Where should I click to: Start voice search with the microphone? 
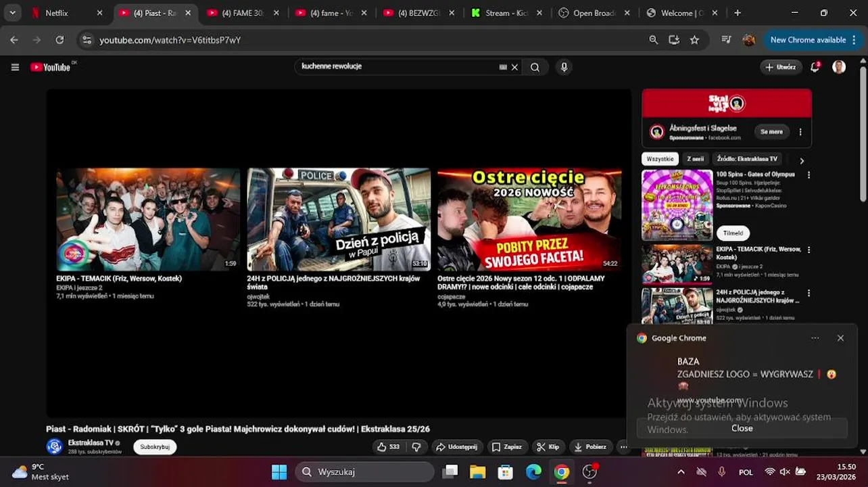pyautogui.click(x=564, y=67)
